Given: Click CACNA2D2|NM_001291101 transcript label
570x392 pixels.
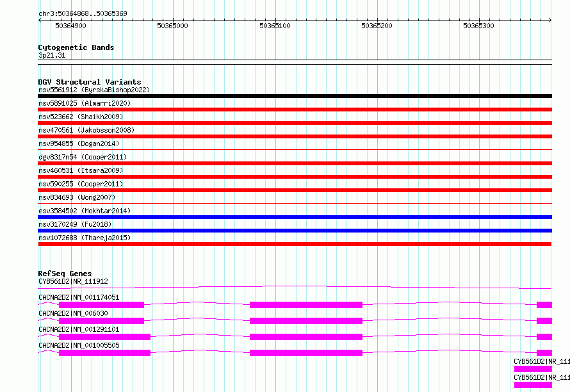Looking at the screenshot, I should click(x=79, y=329).
